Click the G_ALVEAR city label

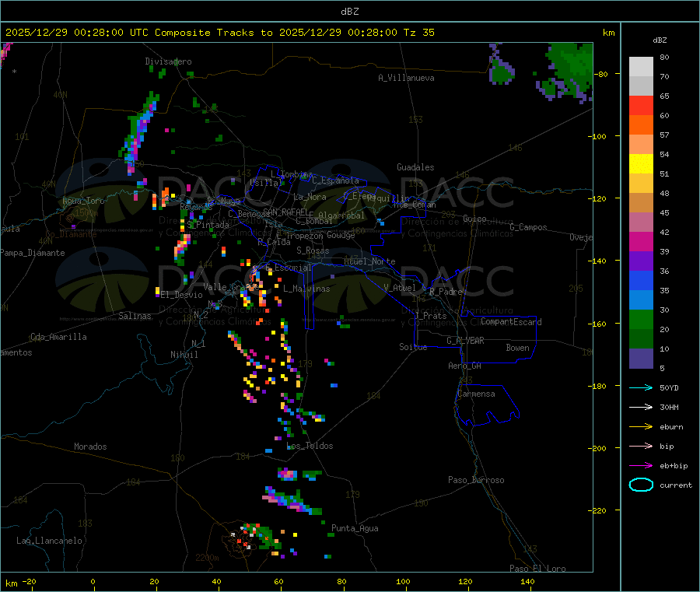(465, 341)
